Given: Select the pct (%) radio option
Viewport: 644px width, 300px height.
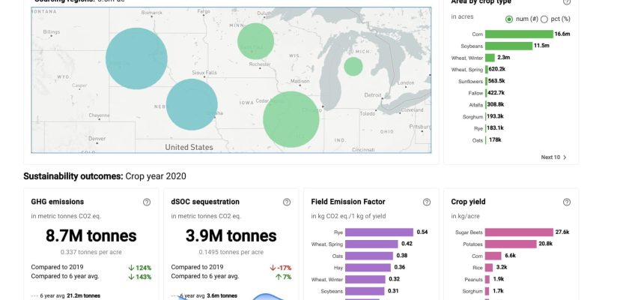Looking at the screenshot, I should tap(544, 19).
